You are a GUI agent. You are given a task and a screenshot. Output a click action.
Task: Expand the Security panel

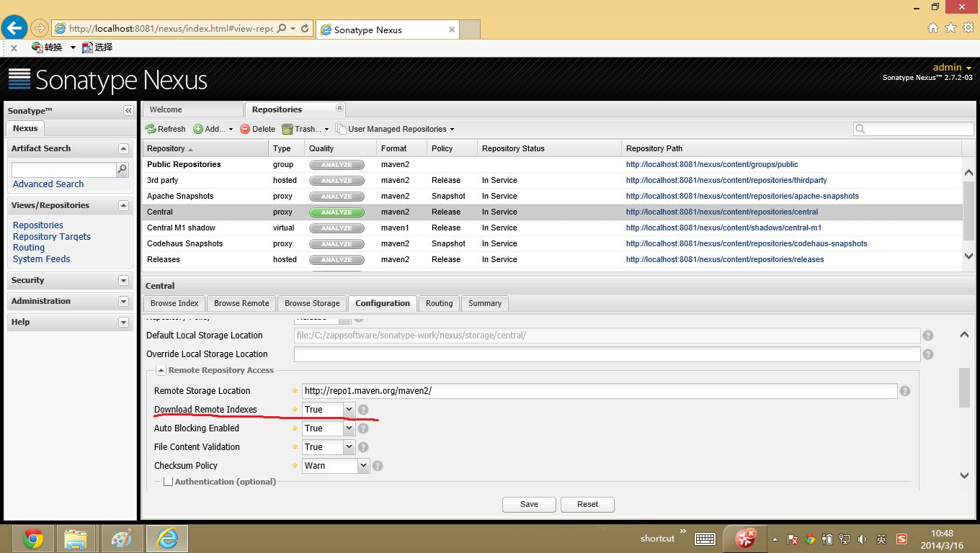point(123,281)
